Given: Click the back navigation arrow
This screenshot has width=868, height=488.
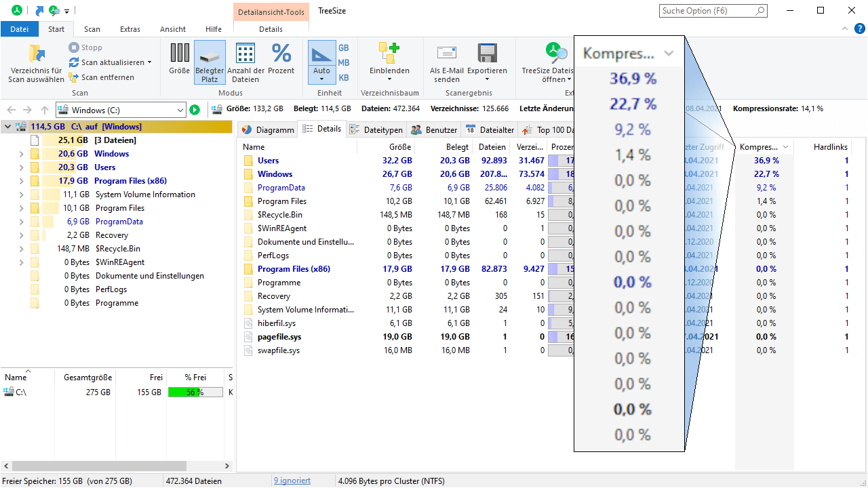Looking at the screenshot, I should tap(12, 110).
